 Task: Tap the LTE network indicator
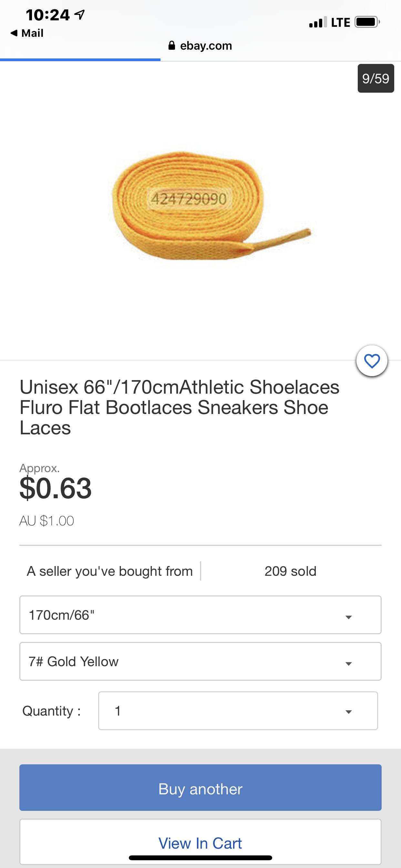[x=340, y=22]
